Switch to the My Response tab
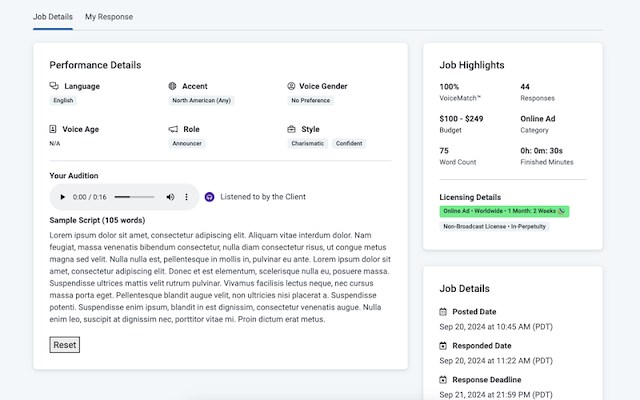Screen dimensions: 640x400 [x=108, y=17]
